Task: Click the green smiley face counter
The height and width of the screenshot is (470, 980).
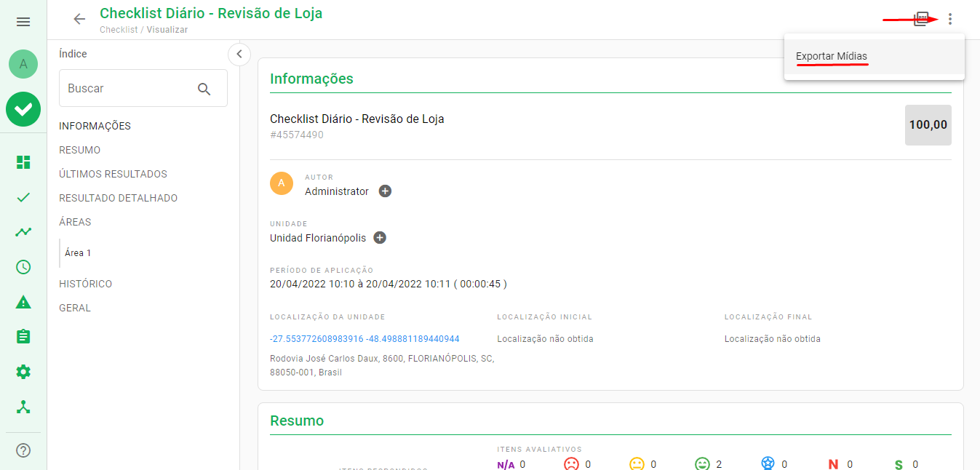Action: pos(703,463)
